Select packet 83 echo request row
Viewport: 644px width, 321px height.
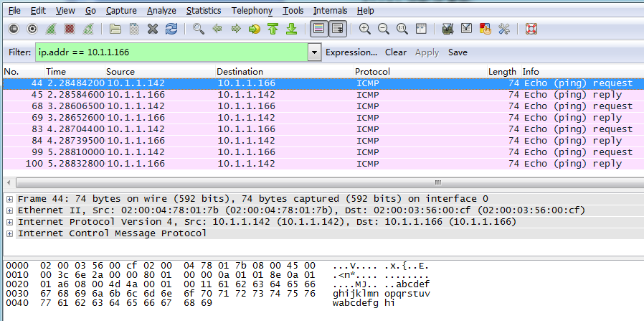click(x=323, y=129)
